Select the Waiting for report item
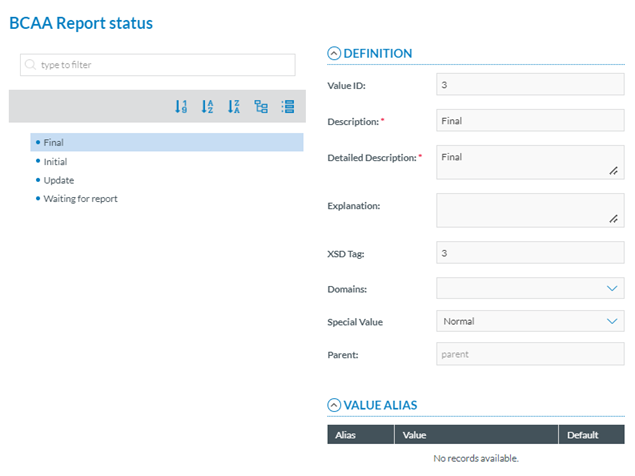635x476 pixels. (x=80, y=199)
